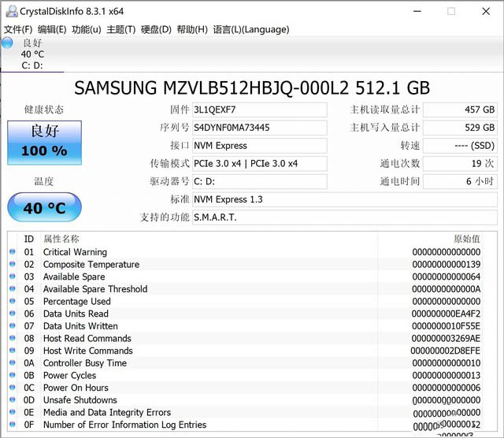This screenshot has height=438, width=504.
Task: Click status dot of Available Spare Threshold row
Action: (13, 289)
